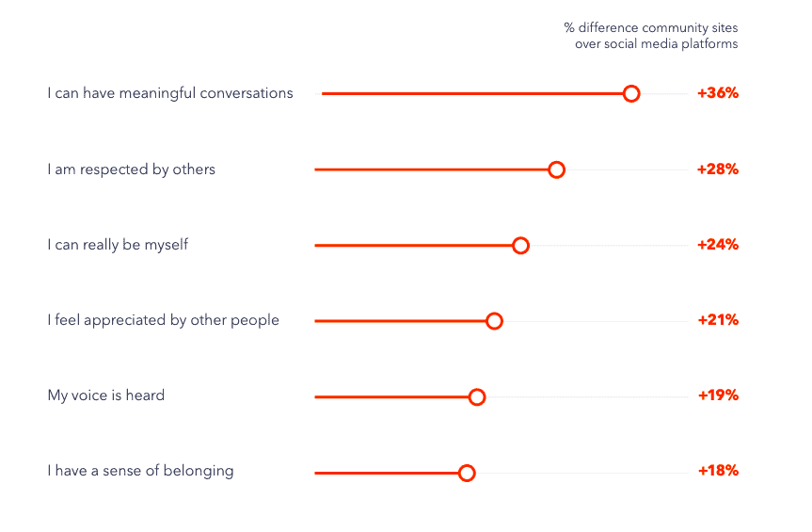The height and width of the screenshot is (532, 812).
Task: Select "I have a sense of belonging" text
Action: coord(141,471)
